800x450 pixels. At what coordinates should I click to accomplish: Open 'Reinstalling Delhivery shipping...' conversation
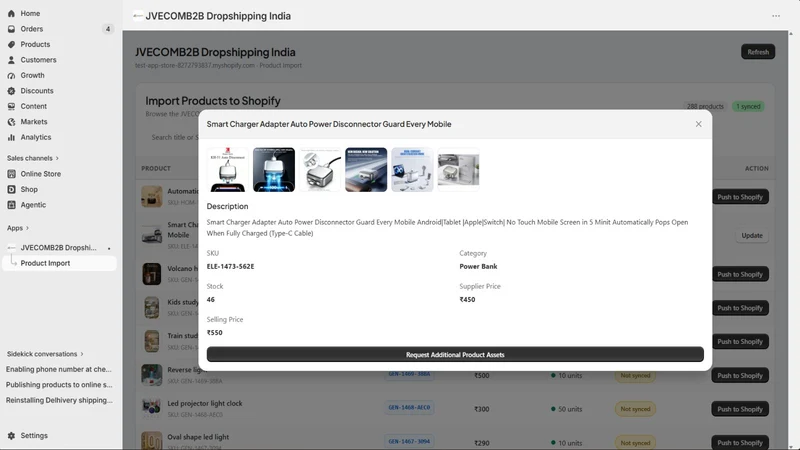point(59,400)
